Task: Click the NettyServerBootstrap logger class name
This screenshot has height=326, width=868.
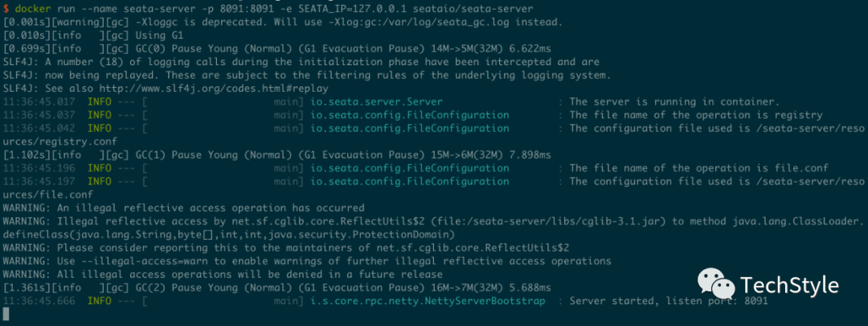Action: click(x=428, y=301)
